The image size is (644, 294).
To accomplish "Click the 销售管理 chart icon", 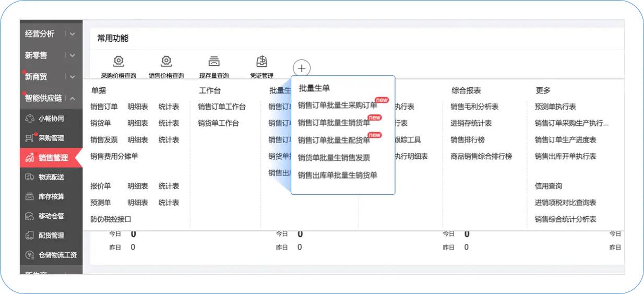I will click(30, 158).
